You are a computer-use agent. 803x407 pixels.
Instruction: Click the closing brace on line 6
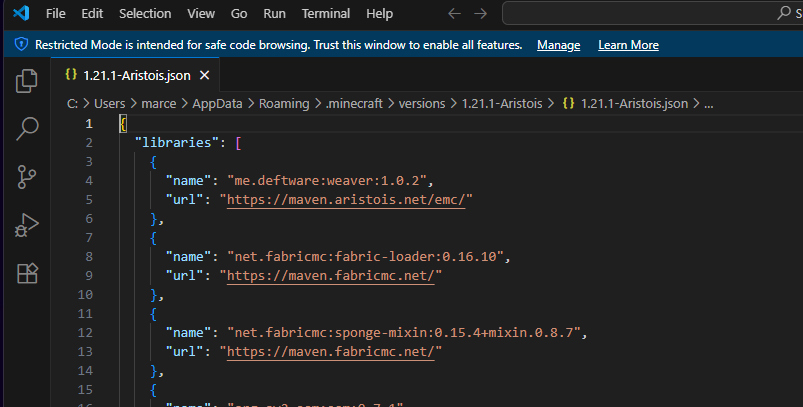coord(154,219)
